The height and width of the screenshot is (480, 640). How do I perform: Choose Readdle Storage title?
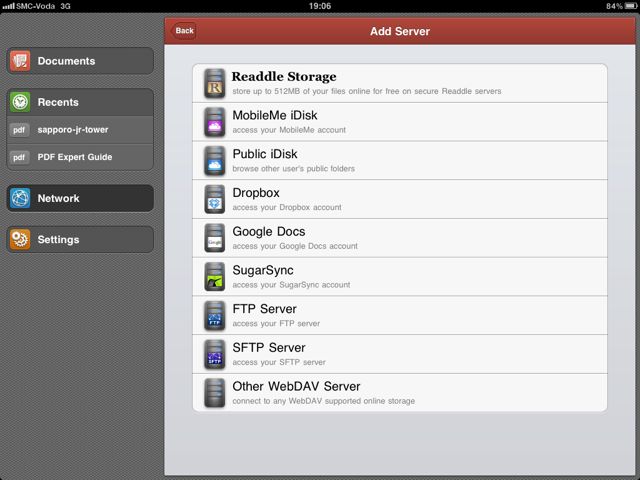284,77
